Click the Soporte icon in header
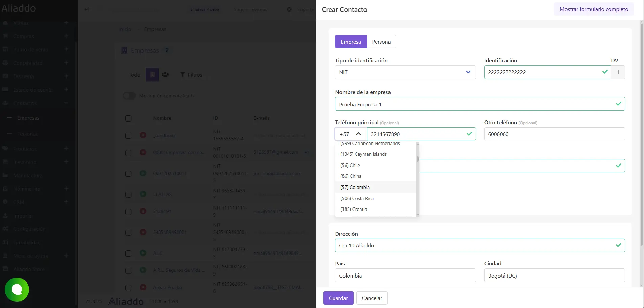The width and height of the screenshot is (644, 308). point(289,9)
